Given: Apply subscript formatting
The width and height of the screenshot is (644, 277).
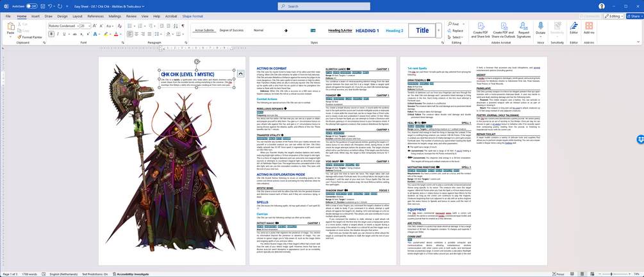Looking at the screenshot, I should coord(82,34).
